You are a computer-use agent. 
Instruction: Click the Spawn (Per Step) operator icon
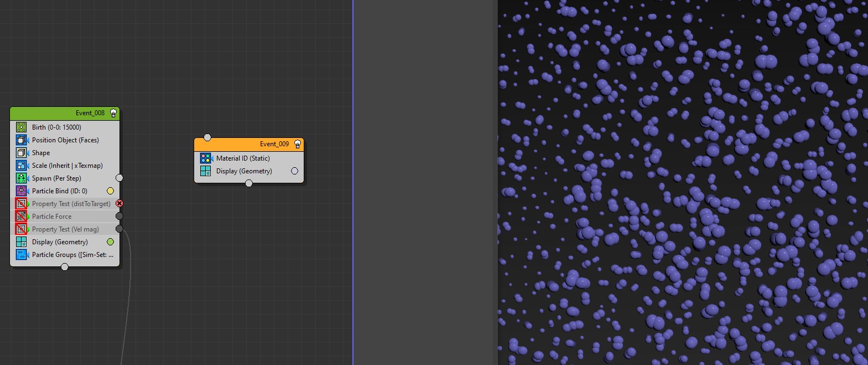click(21, 178)
